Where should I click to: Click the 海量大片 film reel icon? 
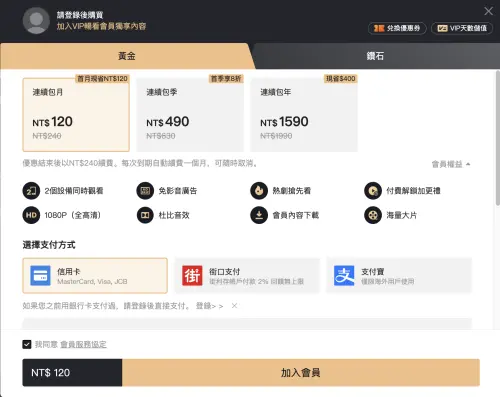click(x=373, y=215)
